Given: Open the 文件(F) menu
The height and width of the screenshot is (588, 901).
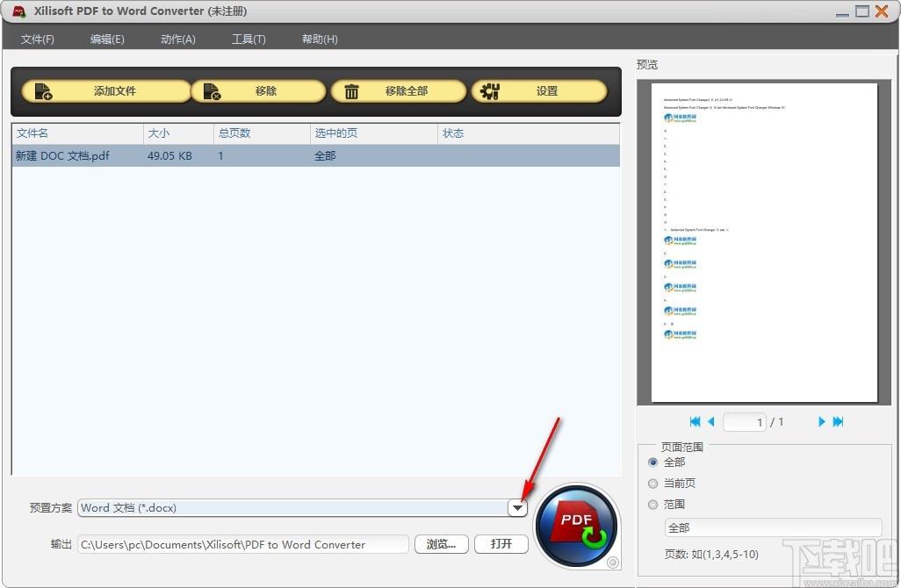Looking at the screenshot, I should pyautogui.click(x=38, y=39).
